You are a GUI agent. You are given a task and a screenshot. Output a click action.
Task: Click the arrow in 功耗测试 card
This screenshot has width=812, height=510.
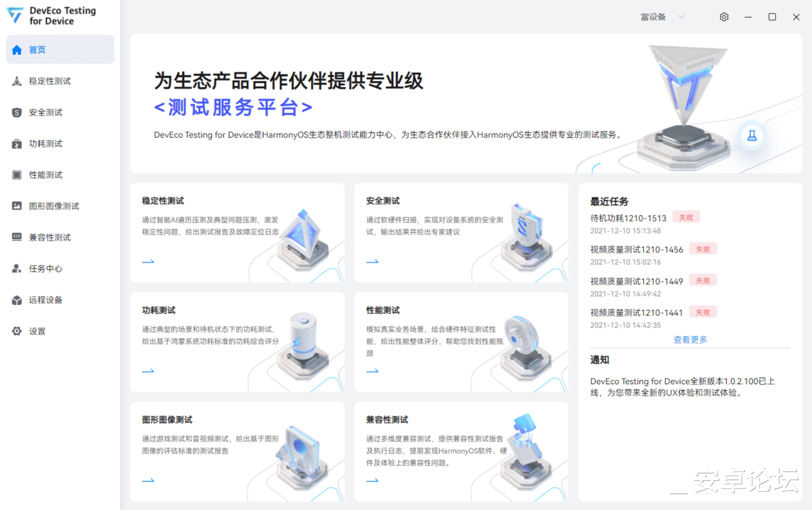click(x=148, y=371)
